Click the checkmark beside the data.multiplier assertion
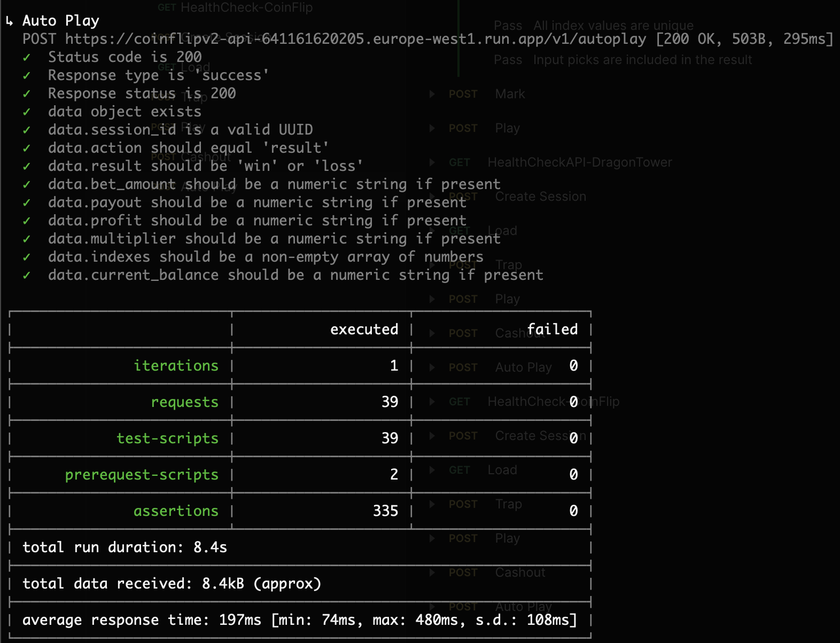Image resolution: width=840 pixels, height=643 pixels. (x=27, y=239)
